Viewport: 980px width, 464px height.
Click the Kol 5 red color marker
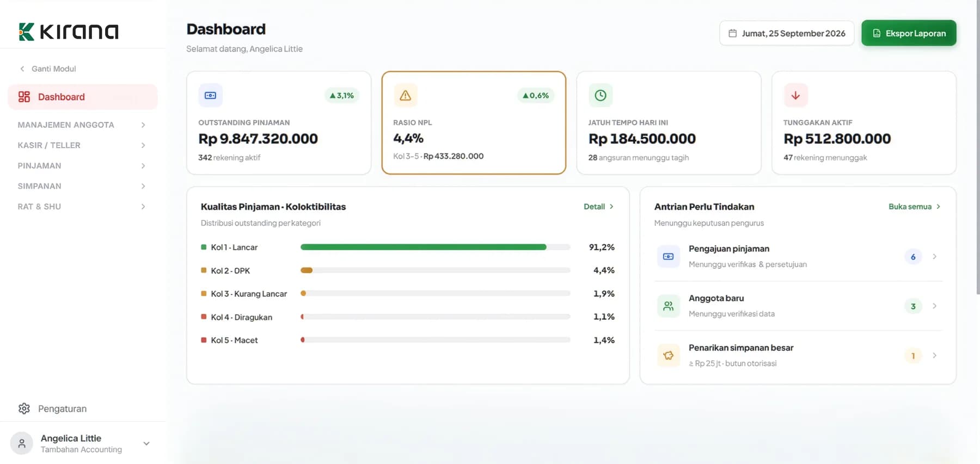click(204, 340)
